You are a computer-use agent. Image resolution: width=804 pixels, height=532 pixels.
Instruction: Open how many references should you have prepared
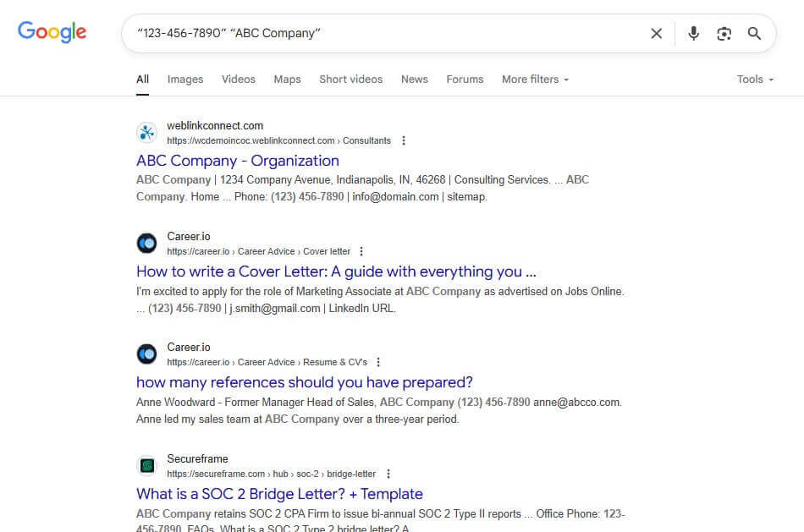pyautogui.click(x=304, y=382)
